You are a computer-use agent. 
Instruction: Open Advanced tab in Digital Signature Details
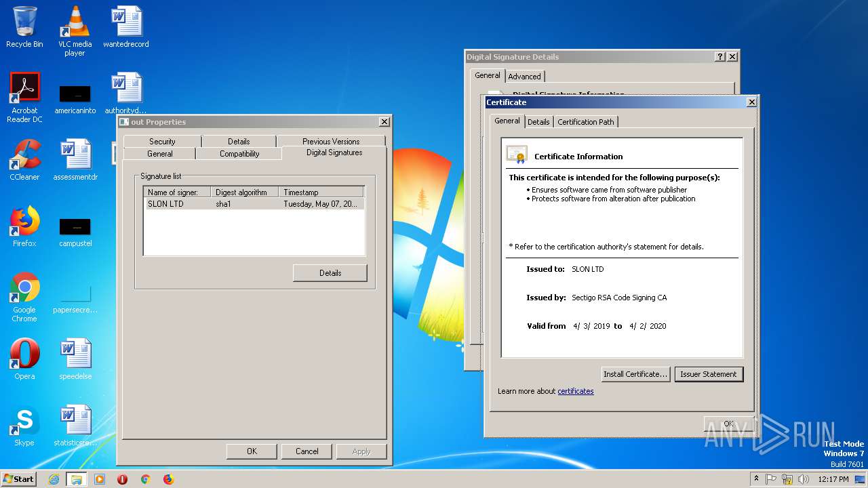(x=524, y=77)
